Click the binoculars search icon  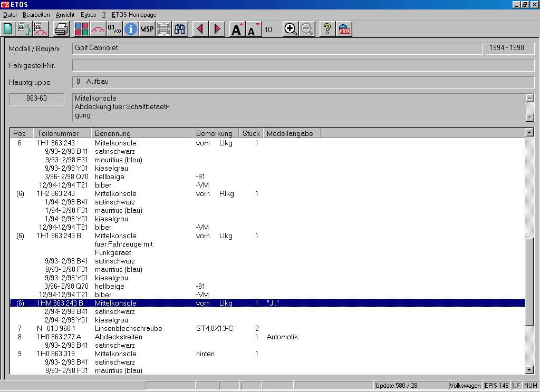[180, 29]
